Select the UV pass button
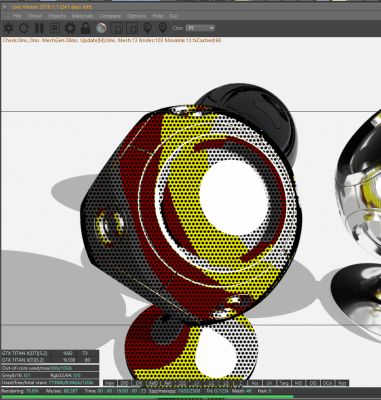This screenshot has height=400, width=381. point(270,383)
